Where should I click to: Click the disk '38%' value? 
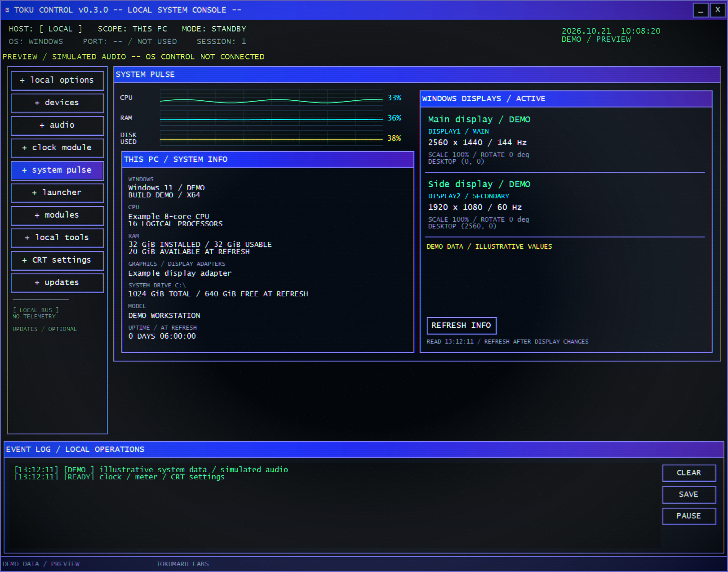click(x=394, y=139)
